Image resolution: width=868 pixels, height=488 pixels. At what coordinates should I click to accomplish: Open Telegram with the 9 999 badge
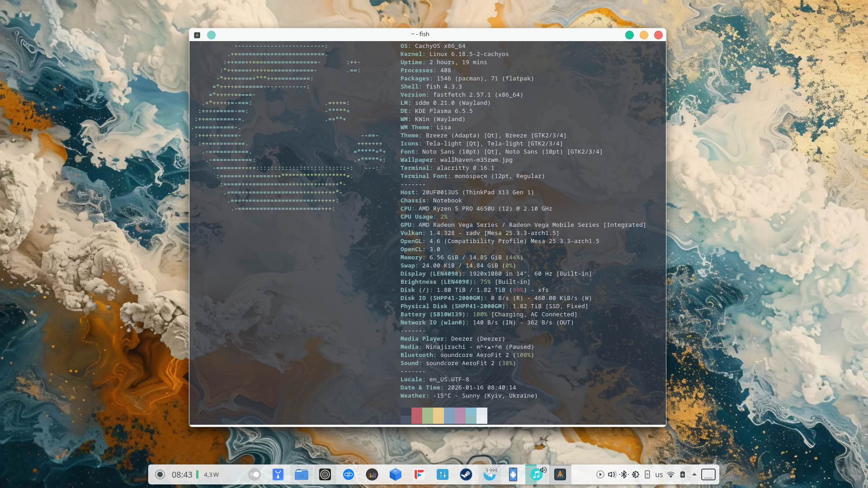pyautogui.click(x=490, y=475)
